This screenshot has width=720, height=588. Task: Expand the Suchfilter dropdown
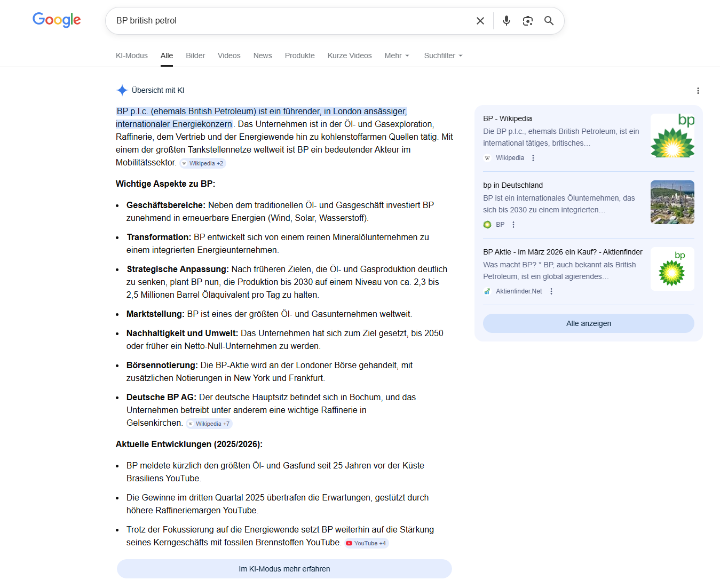coord(443,55)
